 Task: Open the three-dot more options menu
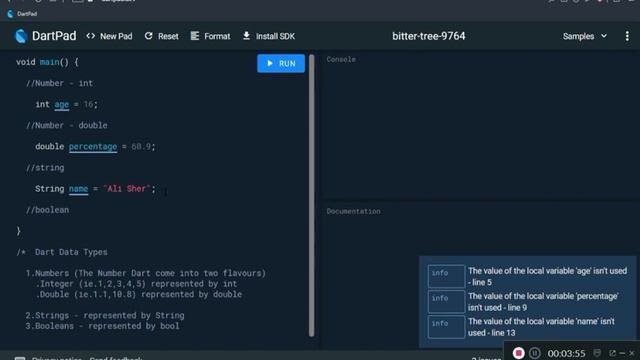[x=627, y=36]
